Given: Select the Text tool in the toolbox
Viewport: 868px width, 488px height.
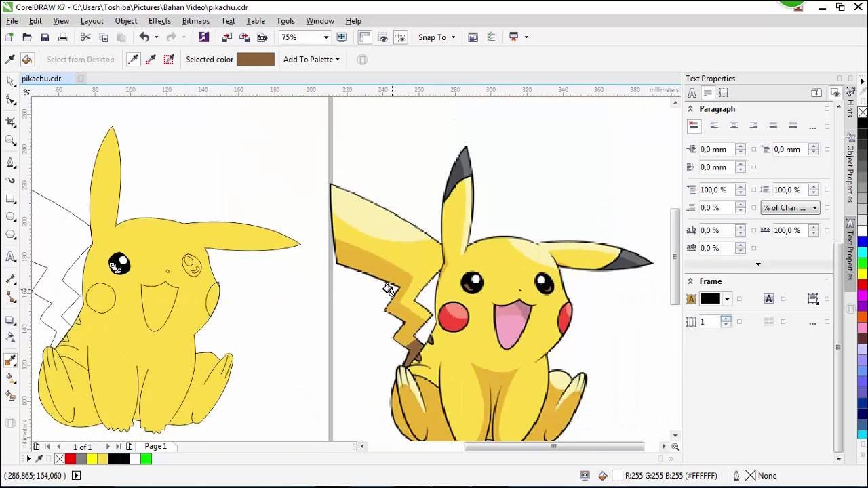Looking at the screenshot, I should point(11,257).
